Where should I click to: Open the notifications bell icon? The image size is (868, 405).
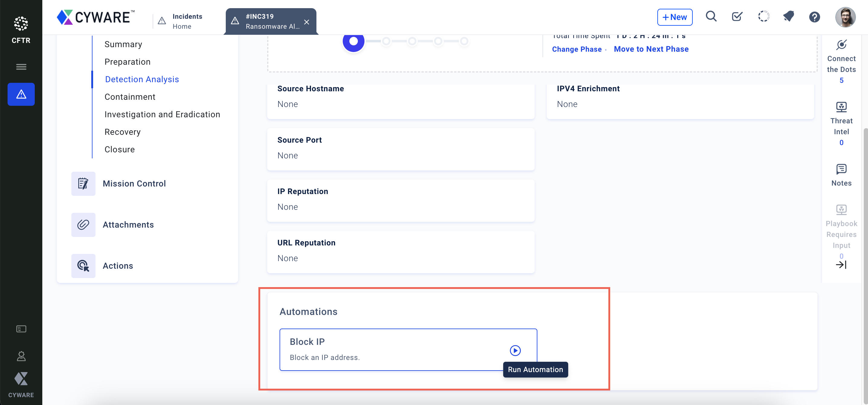(x=788, y=17)
